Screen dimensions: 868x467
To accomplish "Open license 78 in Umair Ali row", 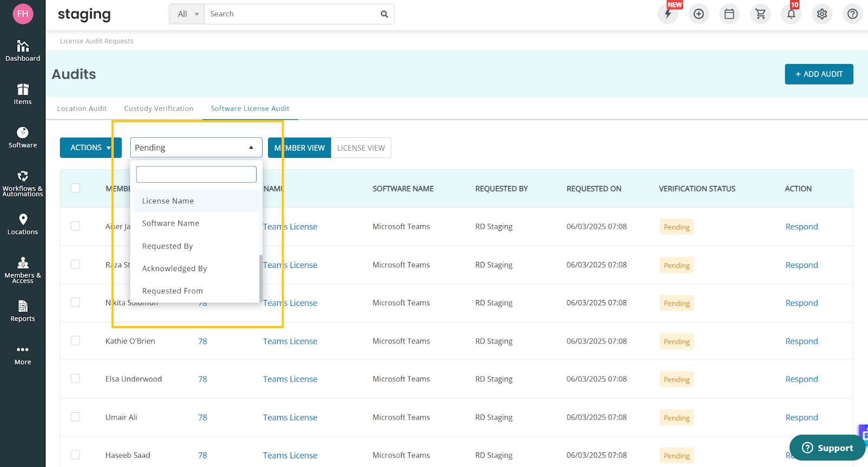I will point(202,418).
